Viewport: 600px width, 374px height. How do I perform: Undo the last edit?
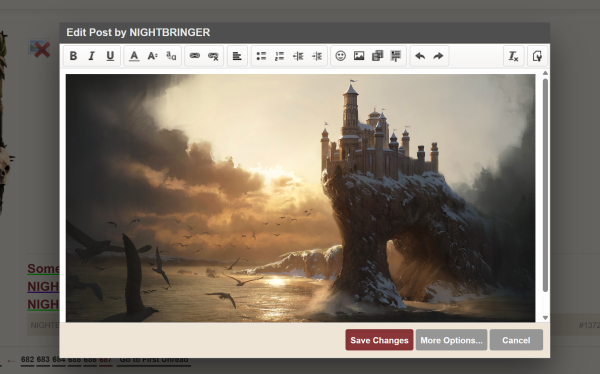click(420, 56)
